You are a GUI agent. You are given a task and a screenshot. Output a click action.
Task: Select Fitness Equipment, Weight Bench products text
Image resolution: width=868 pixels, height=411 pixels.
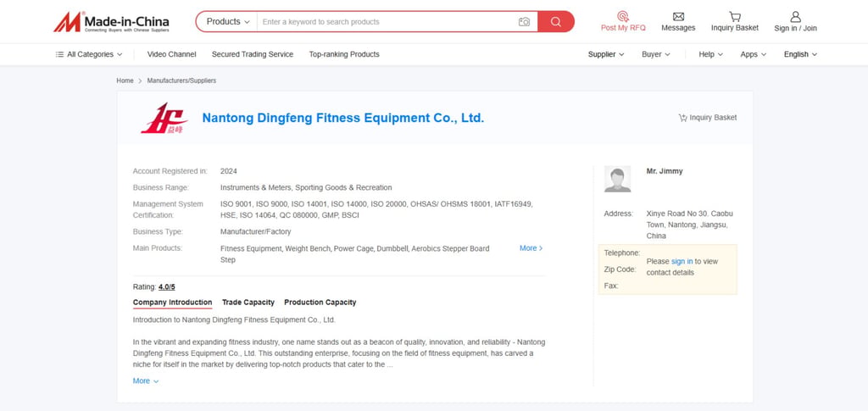355,254
